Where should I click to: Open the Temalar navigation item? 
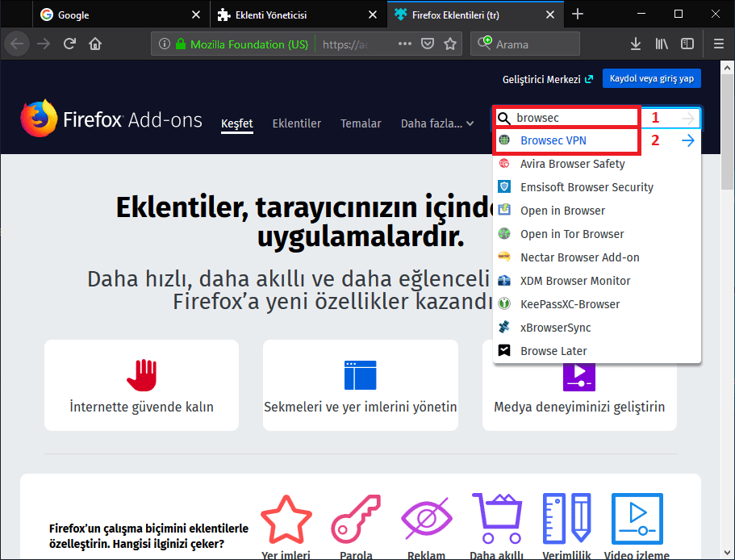point(361,123)
